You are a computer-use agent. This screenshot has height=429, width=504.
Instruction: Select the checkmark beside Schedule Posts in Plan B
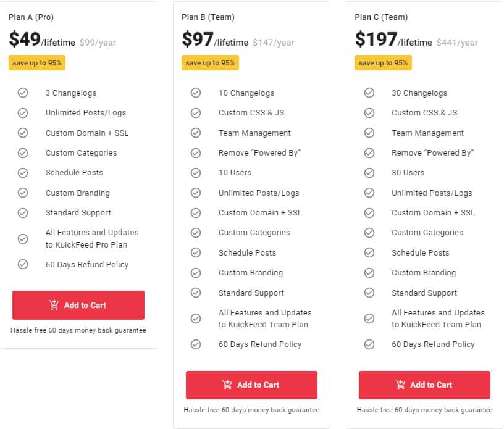pos(196,252)
